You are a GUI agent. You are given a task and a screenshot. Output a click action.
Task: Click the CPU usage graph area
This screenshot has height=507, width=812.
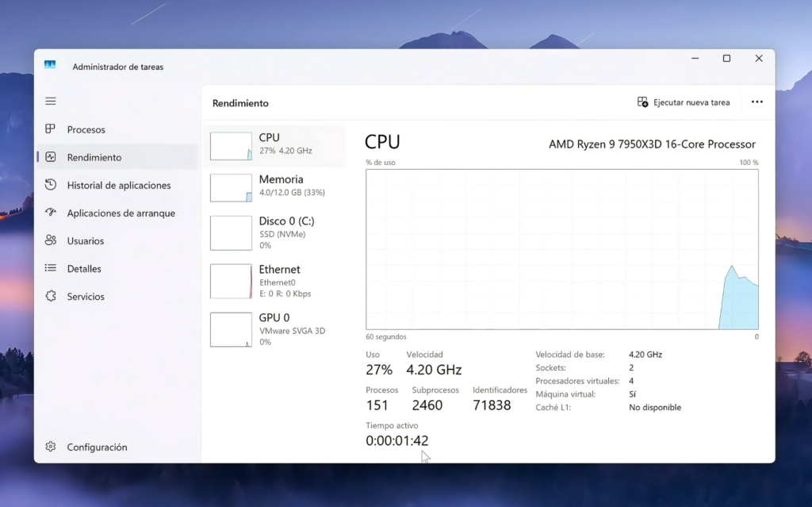tap(562, 249)
